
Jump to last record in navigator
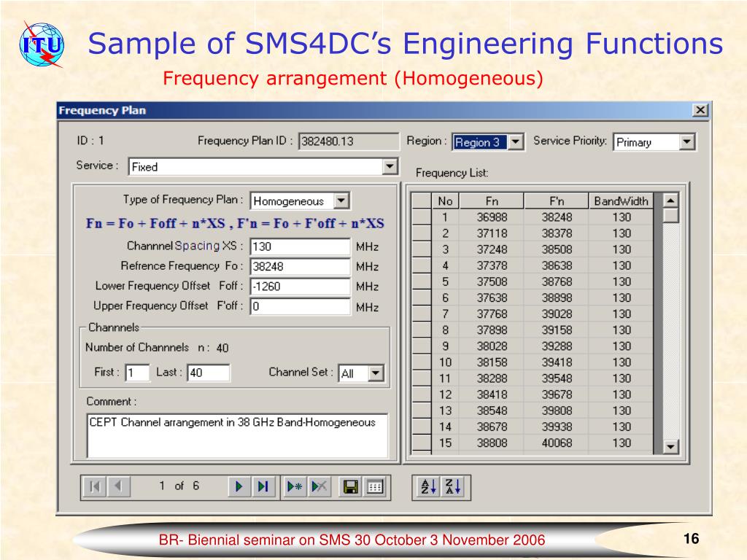[263, 486]
